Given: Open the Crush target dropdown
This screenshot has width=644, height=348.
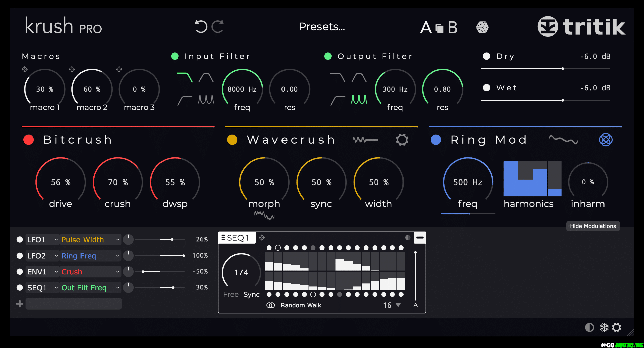Looking at the screenshot, I should [90, 272].
